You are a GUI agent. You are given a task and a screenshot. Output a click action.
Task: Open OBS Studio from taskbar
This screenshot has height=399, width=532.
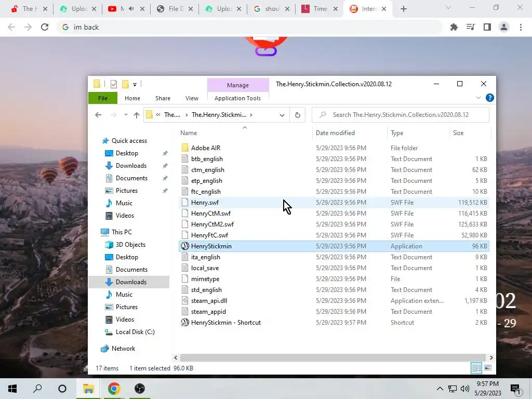(x=139, y=389)
